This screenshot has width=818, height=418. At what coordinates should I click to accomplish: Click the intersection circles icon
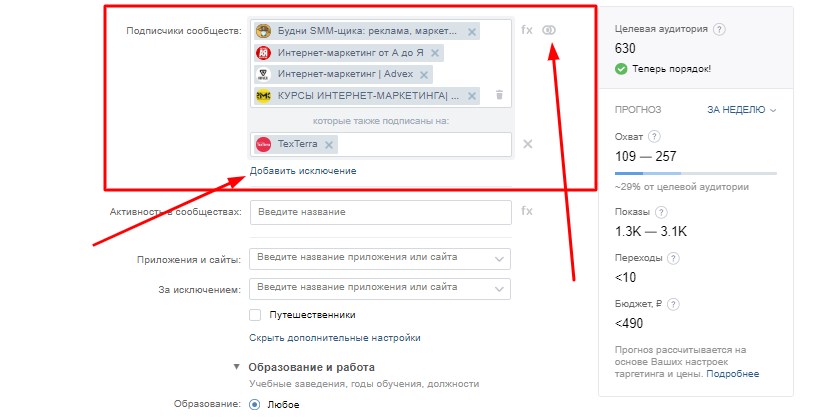pyautogui.click(x=549, y=30)
